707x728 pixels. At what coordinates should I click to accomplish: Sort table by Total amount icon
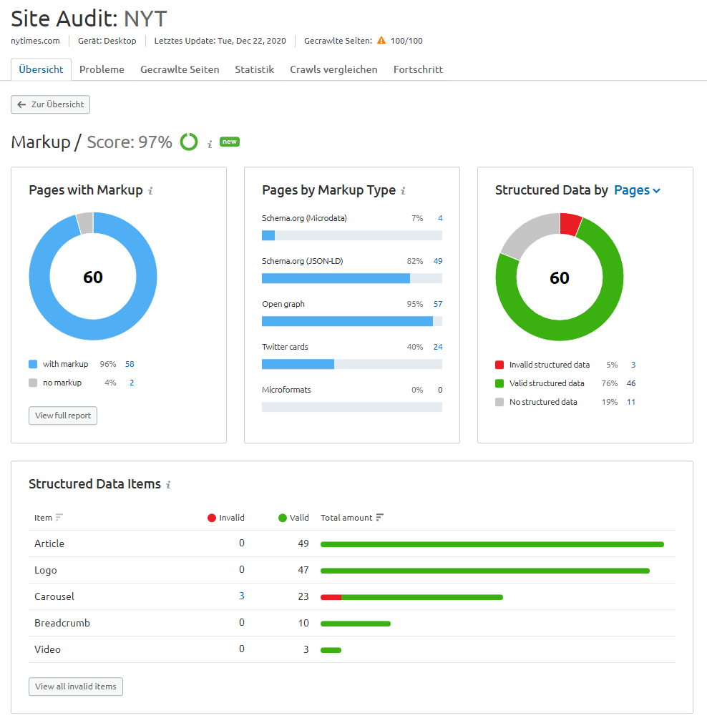(379, 517)
